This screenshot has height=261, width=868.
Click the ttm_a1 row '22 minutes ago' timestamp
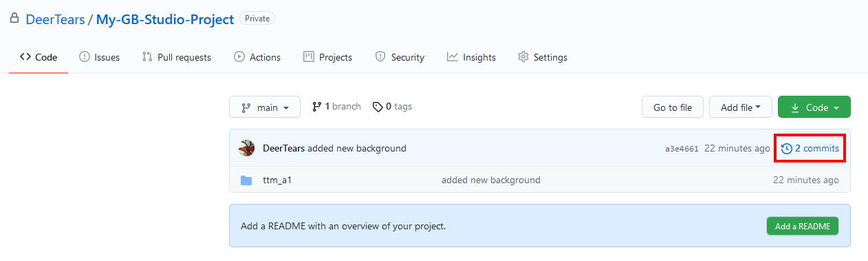[x=806, y=180]
